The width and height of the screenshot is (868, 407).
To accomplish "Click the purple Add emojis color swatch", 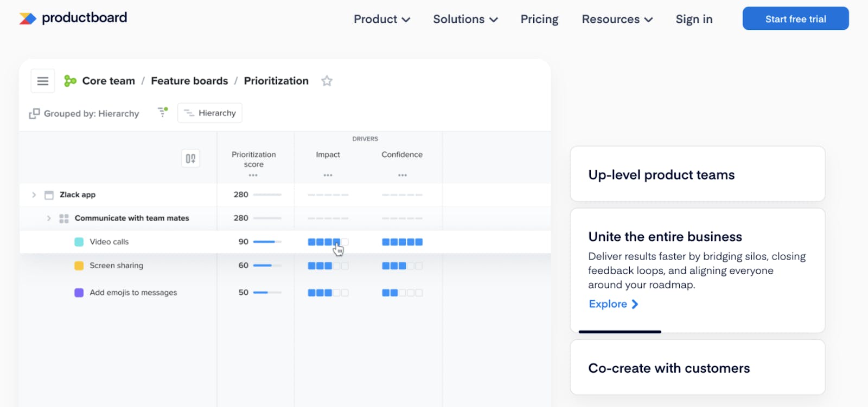I will click(x=79, y=293).
